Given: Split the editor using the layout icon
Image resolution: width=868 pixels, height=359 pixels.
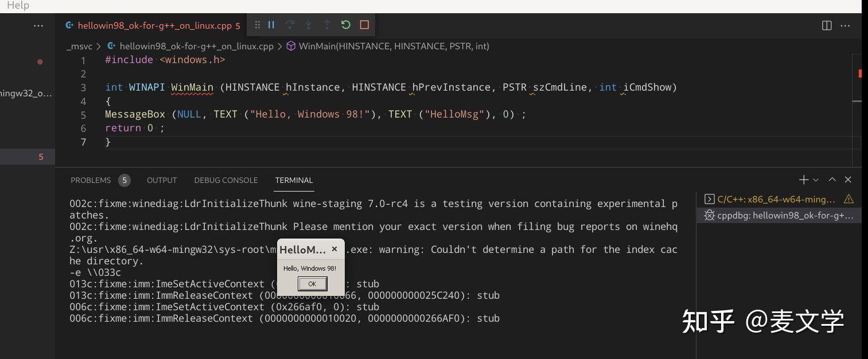Looking at the screenshot, I should click(826, 25).
